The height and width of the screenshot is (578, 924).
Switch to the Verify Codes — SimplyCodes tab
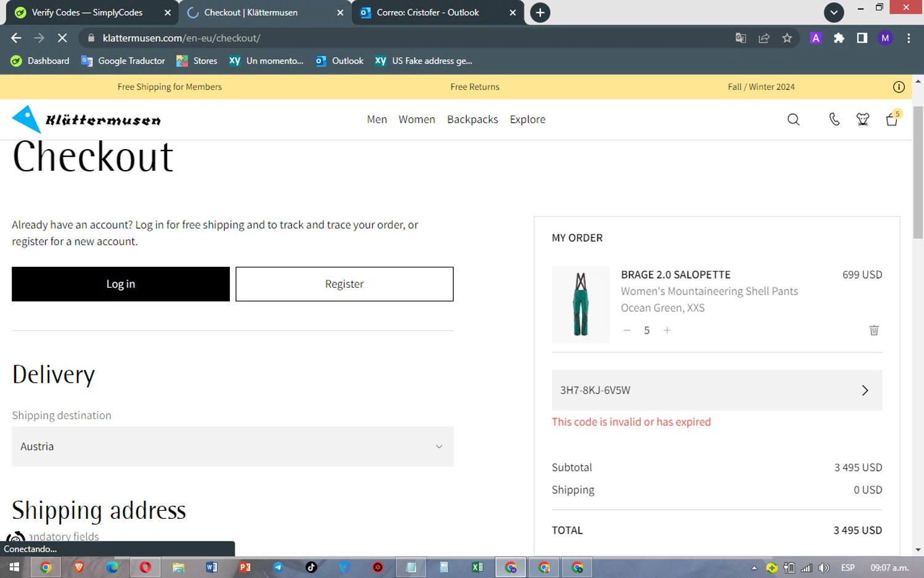point(87,12)
